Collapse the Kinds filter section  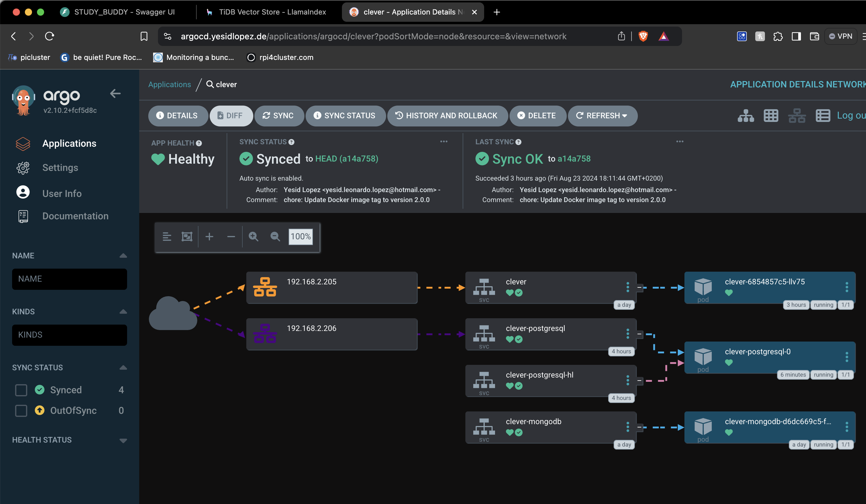coord(123,312)
